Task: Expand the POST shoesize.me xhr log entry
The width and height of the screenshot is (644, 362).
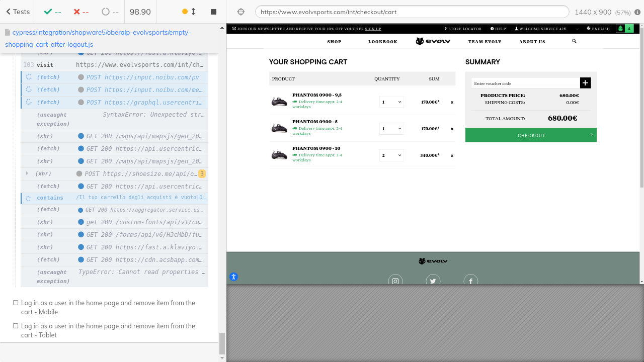Action: point(27,173)
